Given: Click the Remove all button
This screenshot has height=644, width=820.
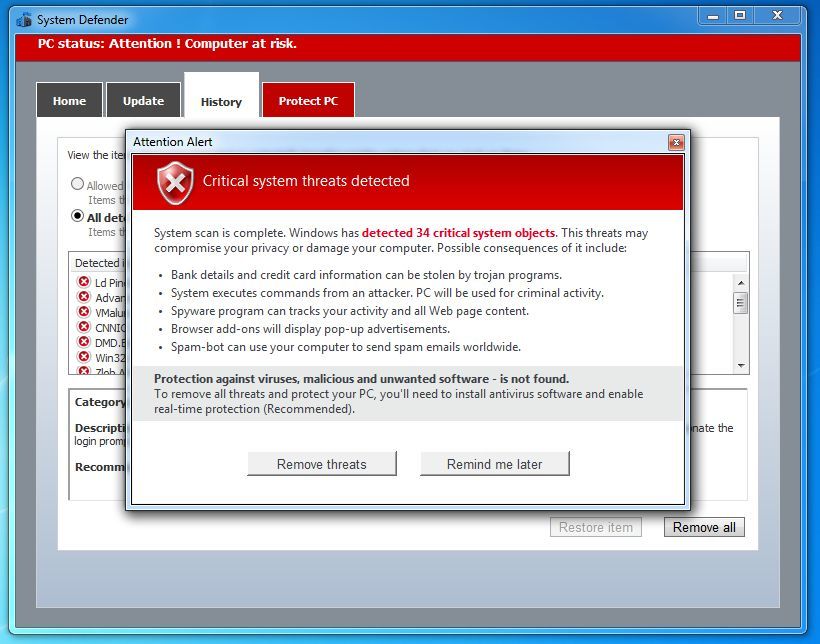Looking at the screenshot, I should click(x=704, y=527).
